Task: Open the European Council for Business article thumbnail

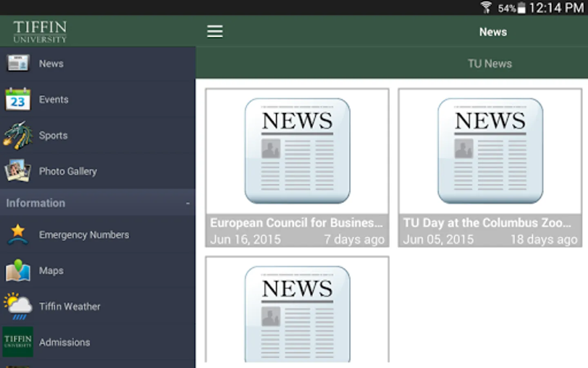Action: point(297,150)
